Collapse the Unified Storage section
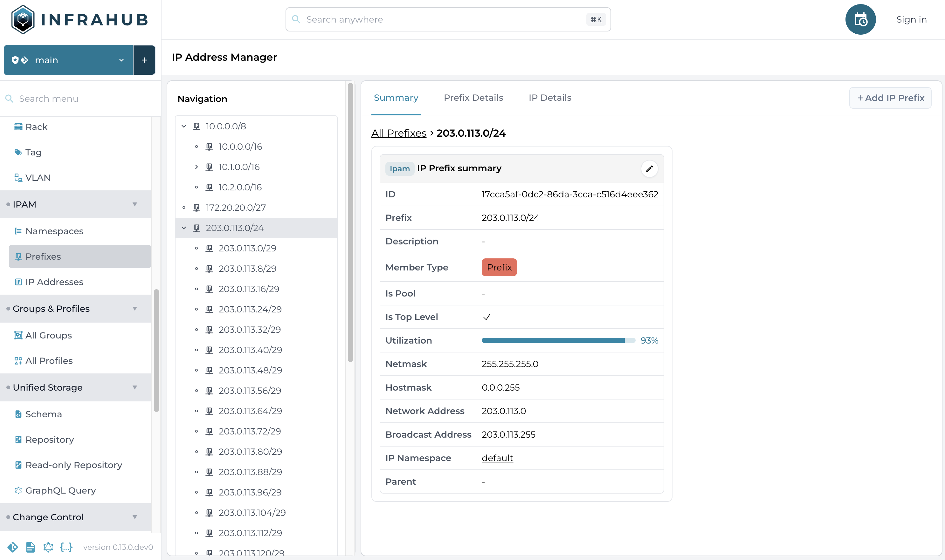This screenshot has width=945, height=560. tap(135, 387)
